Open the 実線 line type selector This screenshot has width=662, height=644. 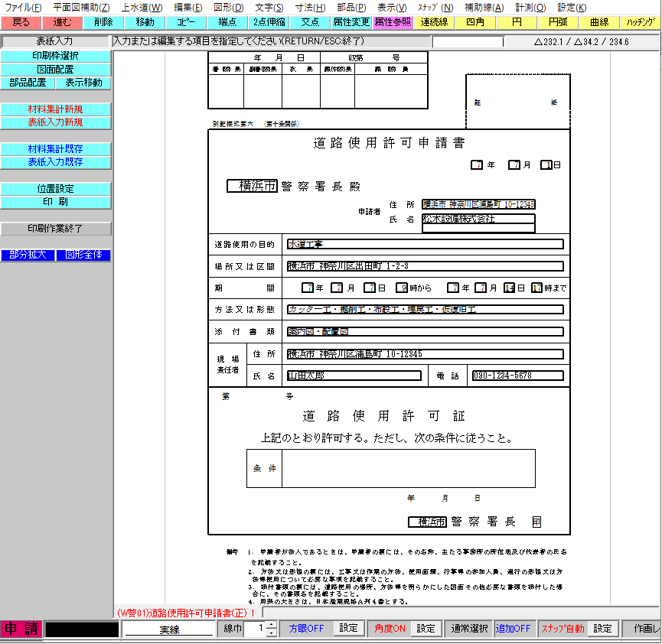[x=169, y=629]
